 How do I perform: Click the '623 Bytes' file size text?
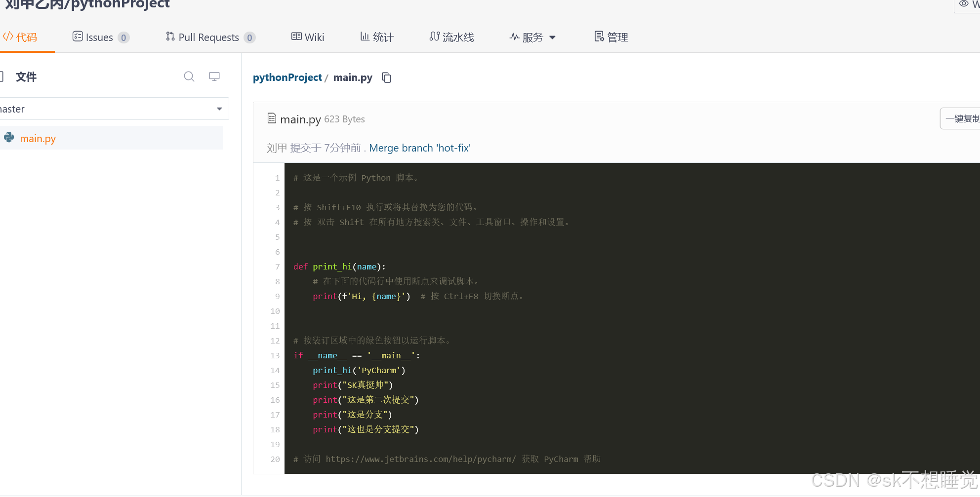tap(344, 119)
